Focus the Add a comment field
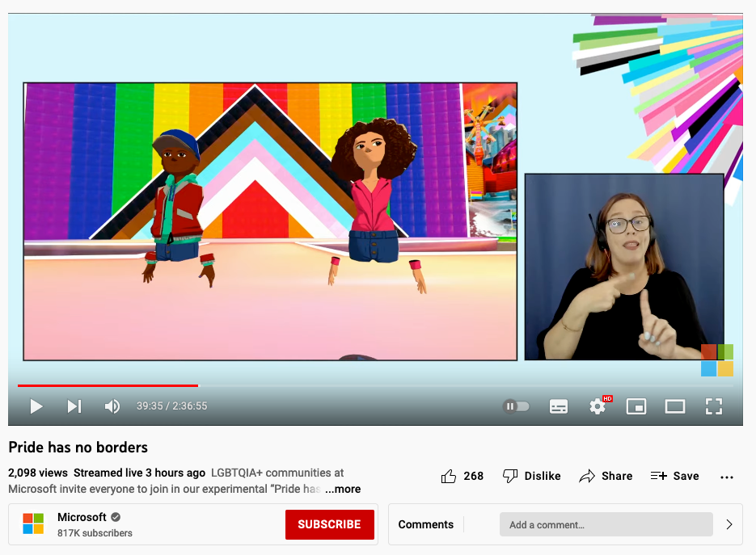Viewport: 756px width, 555px height. (606, 525)
